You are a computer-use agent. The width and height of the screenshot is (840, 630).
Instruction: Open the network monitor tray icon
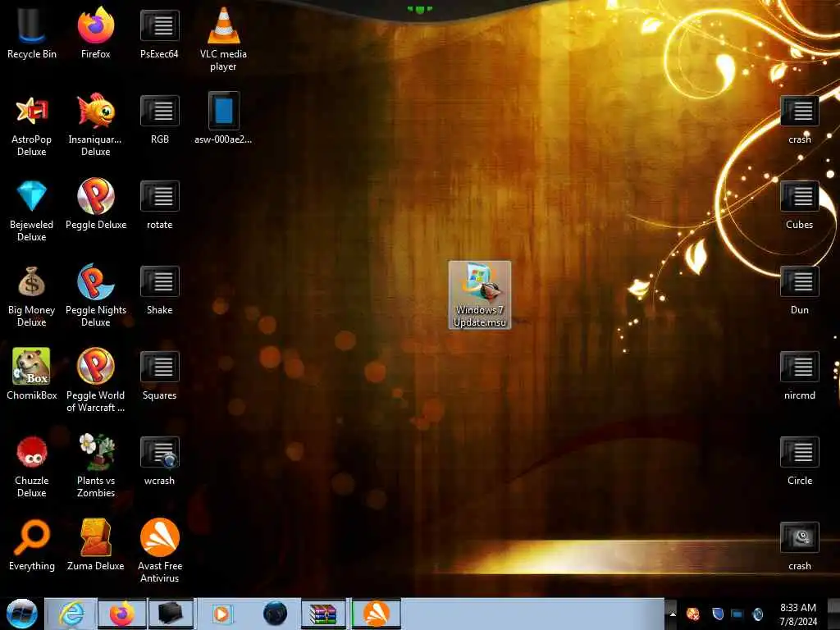tap(737, 614)
